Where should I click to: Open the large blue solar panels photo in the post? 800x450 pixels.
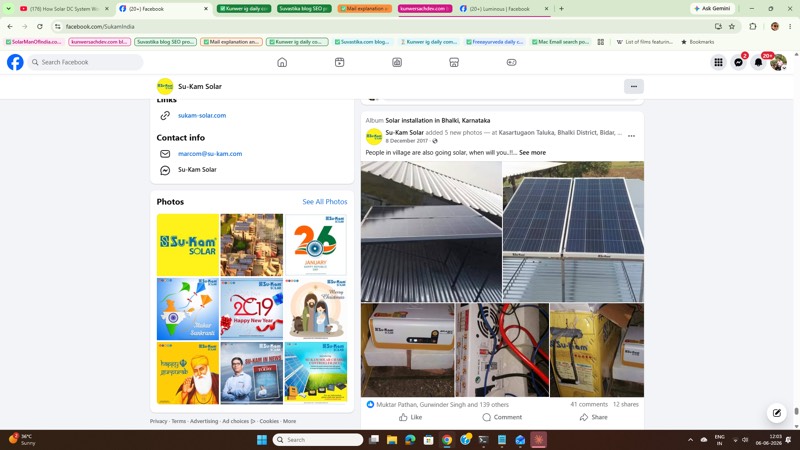pos(573,232)
